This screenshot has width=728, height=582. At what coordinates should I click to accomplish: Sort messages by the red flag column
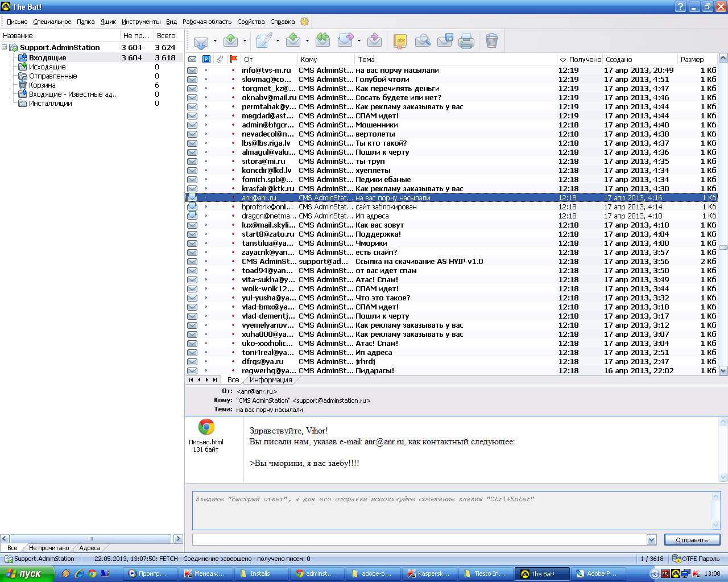[233, 59]
